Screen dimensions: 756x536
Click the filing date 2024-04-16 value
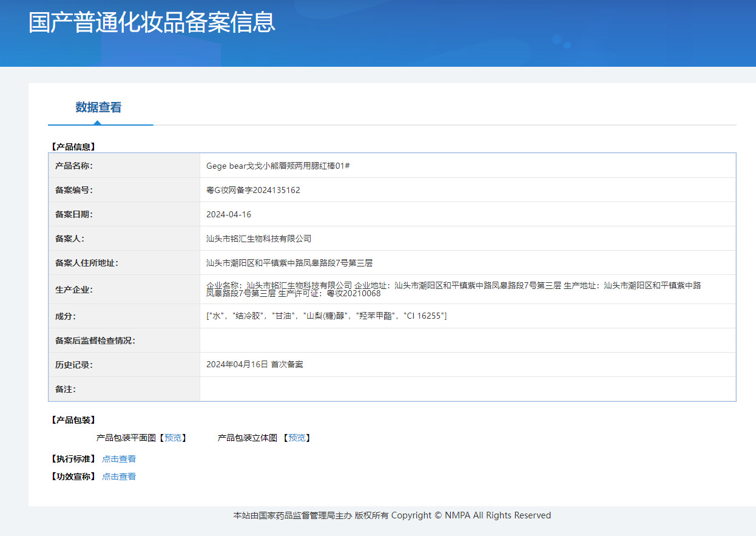click(x=229, y=214)
